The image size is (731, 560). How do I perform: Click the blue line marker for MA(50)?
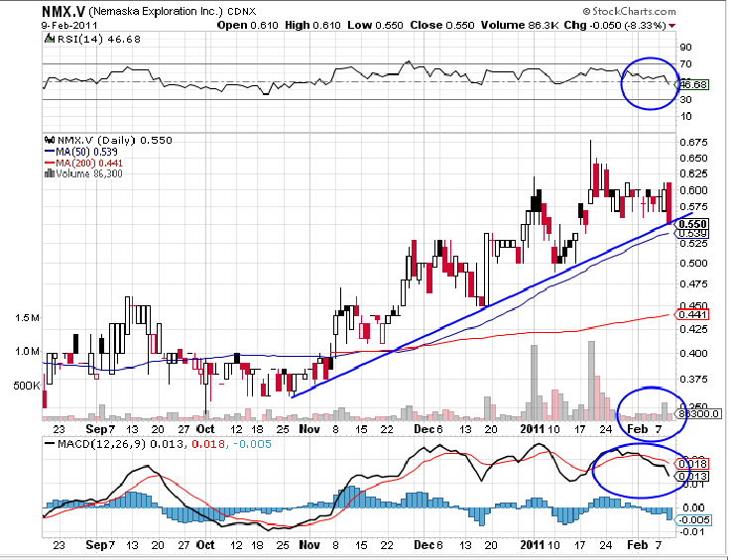50,152
